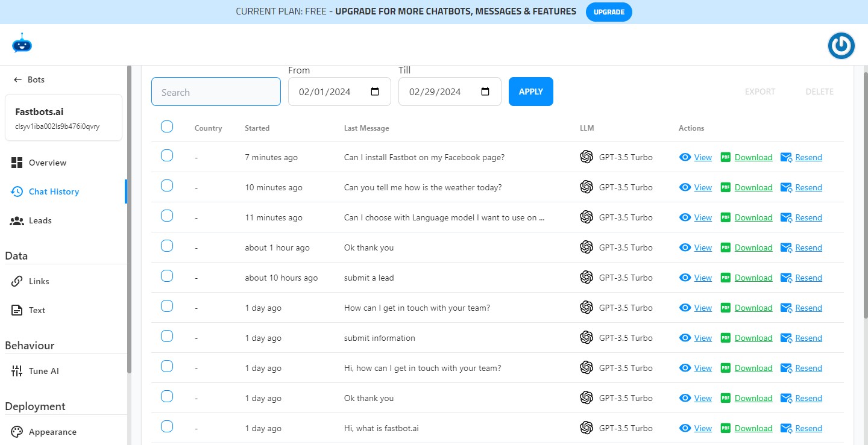This screenshot has width=868, height=445.
Task: Click the resend envelope icon in the 'about 10 hours ago' row
Action: pos(786,278)
